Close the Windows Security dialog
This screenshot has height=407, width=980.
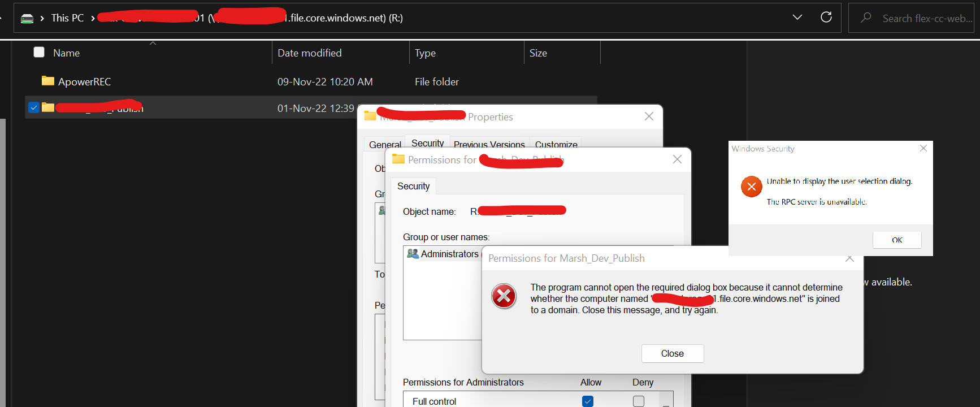tap(923, 148)
